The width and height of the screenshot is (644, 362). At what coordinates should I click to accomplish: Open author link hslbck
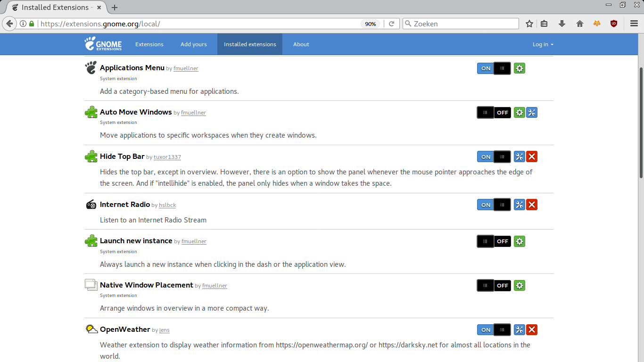167,205
